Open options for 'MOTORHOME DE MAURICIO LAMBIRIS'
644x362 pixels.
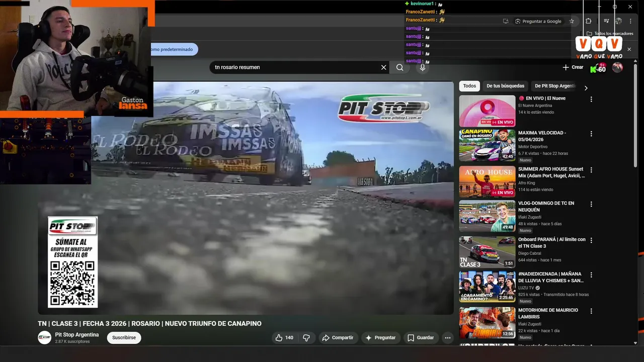tap(591, 311)
